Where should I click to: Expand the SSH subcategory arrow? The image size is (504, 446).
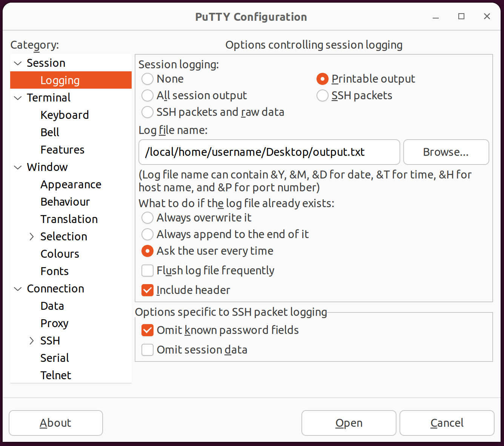[32, 341]
